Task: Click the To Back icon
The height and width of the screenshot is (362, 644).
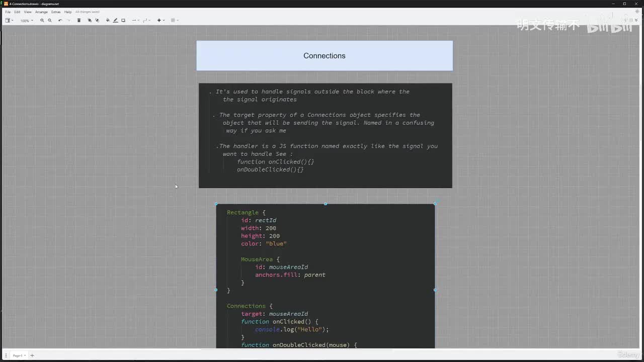Action: tap(97, 21)
